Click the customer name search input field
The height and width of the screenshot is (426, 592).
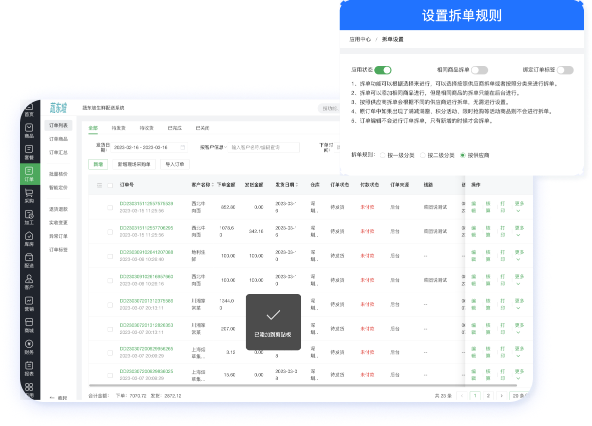264,147
